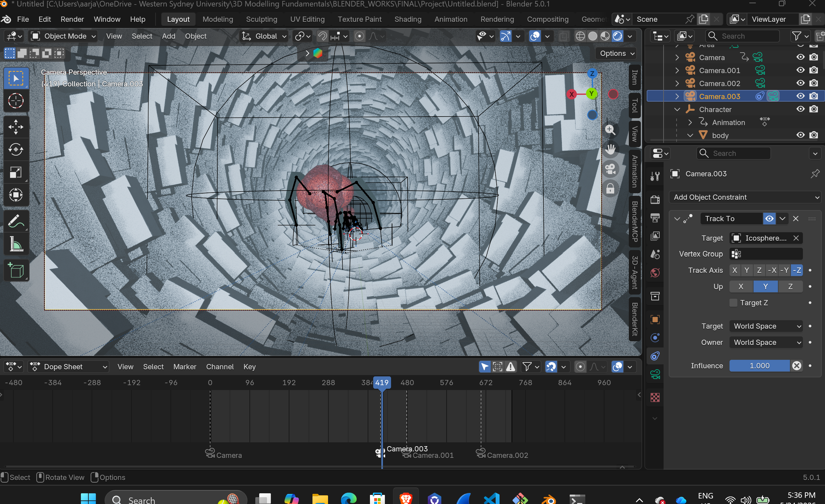Click the viewport zoom magnifier icon
825x504 pixels.
click(610, 130)
